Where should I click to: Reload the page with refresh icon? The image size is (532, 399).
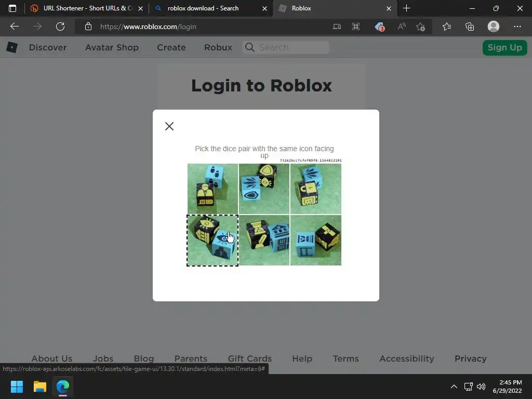click(x=60, y=26)
